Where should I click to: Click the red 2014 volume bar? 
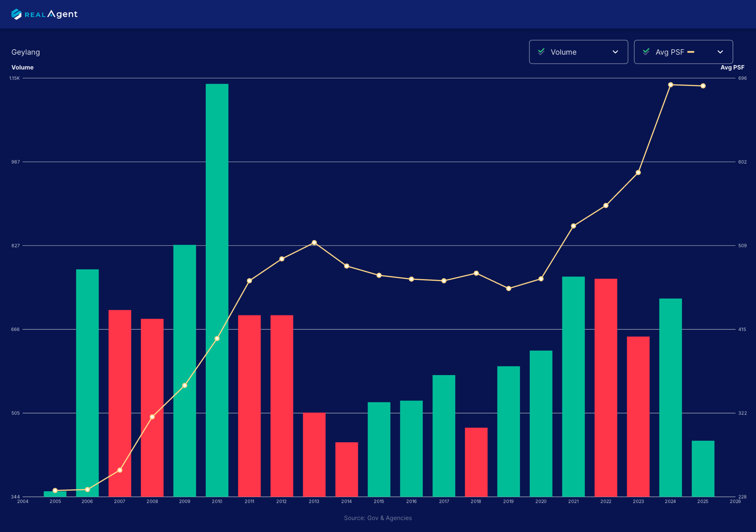[346, 469]
